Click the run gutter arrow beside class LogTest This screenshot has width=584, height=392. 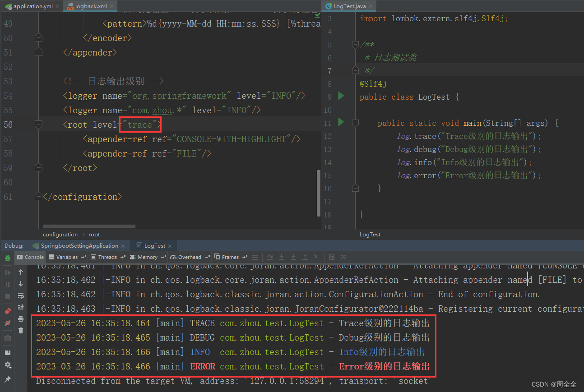[x=341, y=96]
